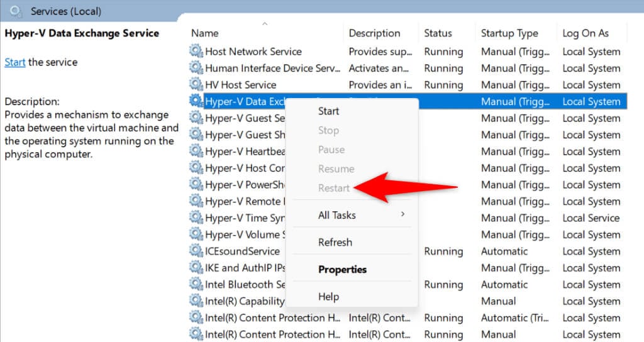
Task: Click the Services (Local) magnifier gear icon
Action: (16, 11)
